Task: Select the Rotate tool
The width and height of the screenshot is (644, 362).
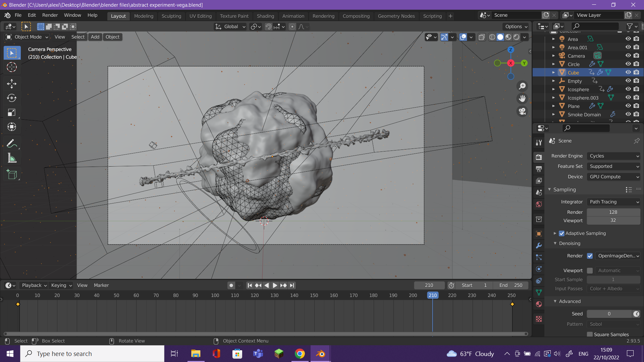Action: pyautogui.click(x=12, y=98)
